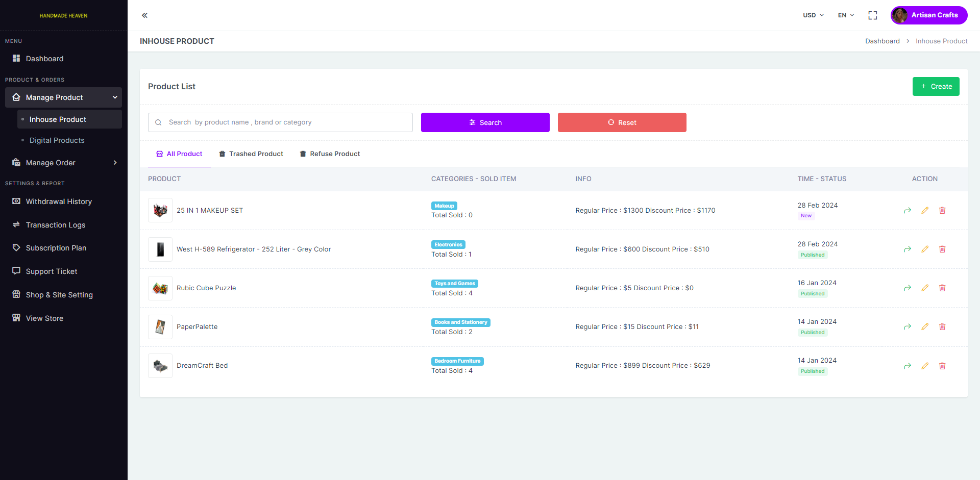
Task: Click share arrow for DreamCraft Bed
Action: point(907,366)
